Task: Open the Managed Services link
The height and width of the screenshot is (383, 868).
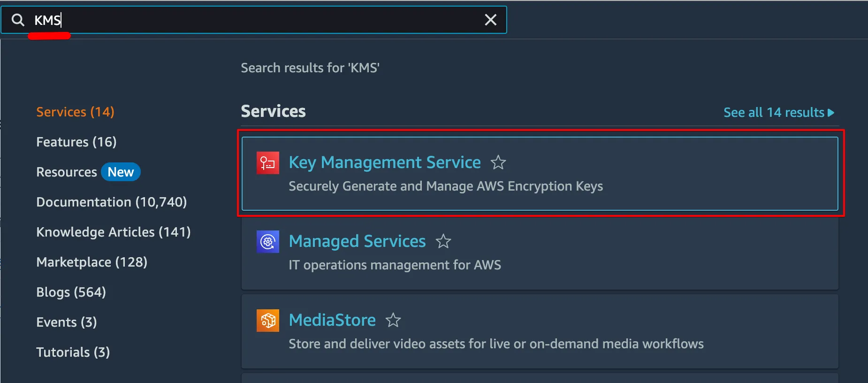Action: point(357,241)
